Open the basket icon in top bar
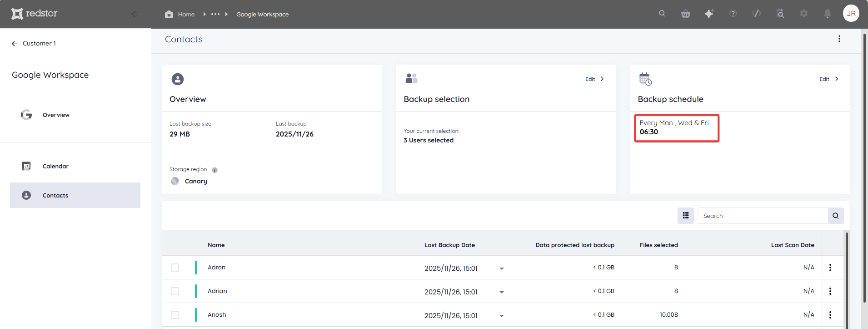This screenshot has height=329, width=868. 686,14
